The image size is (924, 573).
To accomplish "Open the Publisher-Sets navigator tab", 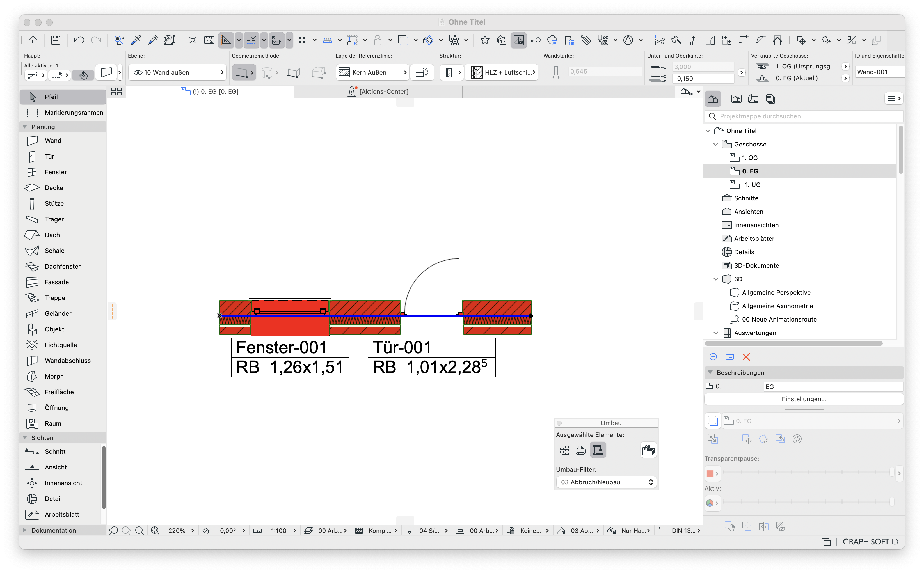I will click(x=770, y=99).
